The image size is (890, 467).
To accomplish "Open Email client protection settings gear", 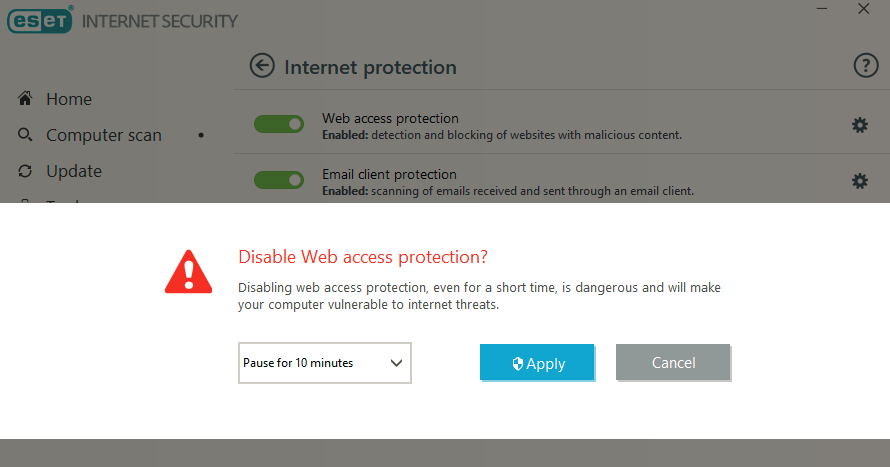I will click(859, 181).
